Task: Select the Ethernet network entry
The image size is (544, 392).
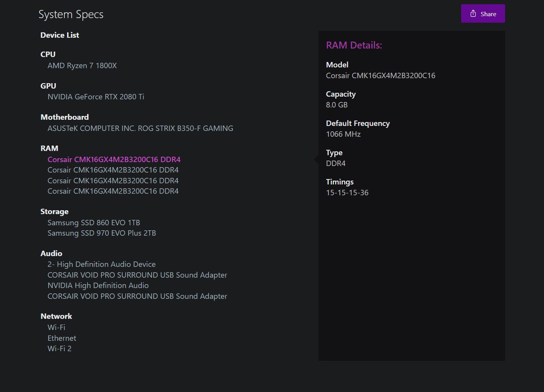Action: click(x=62, y=338)
